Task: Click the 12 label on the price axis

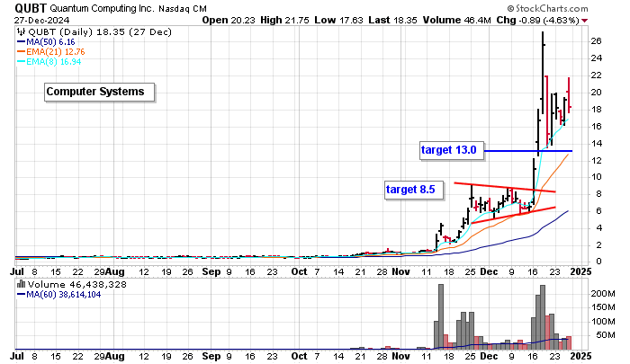Action: pos(596,161)
